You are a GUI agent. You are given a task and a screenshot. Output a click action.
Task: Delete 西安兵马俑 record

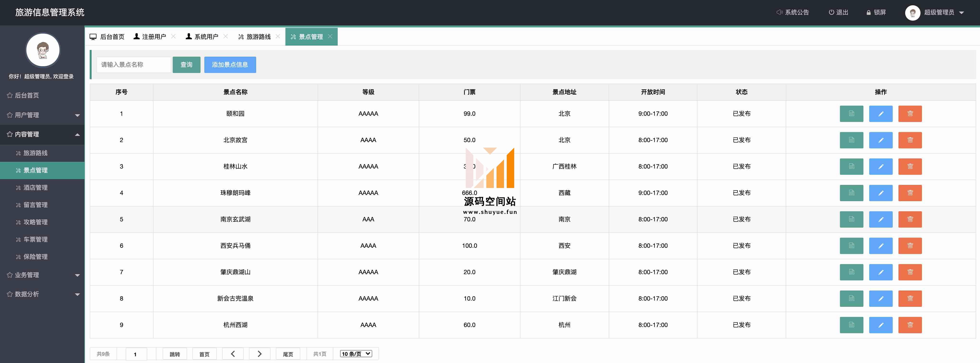pos(910,246)
